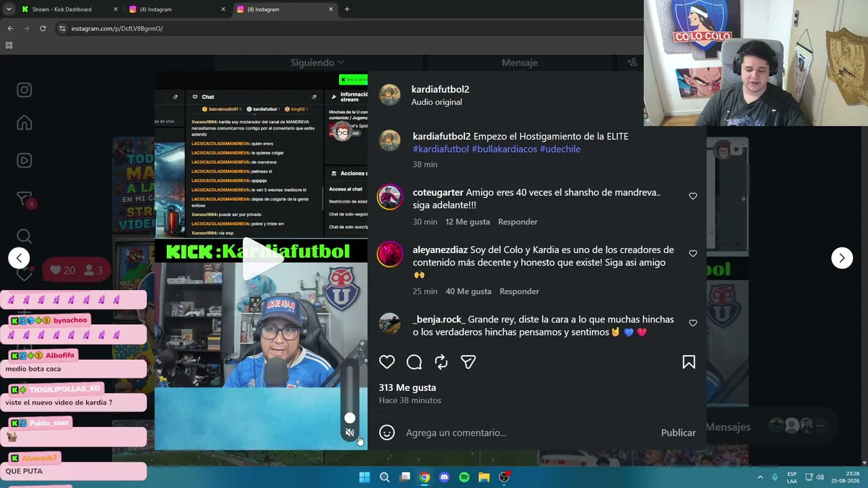Like the comment by coteugarter

click(x=693, y=196)
